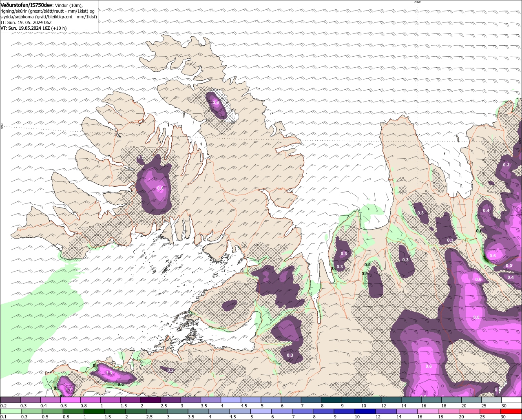Click the Veðurstofan/IS750dev title text

point(27,4)
